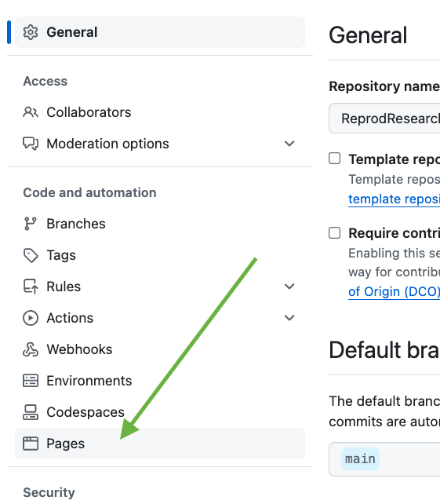Open the Pages settings item
Viewport: 440px width, 504px height.
tap(160, 444)
